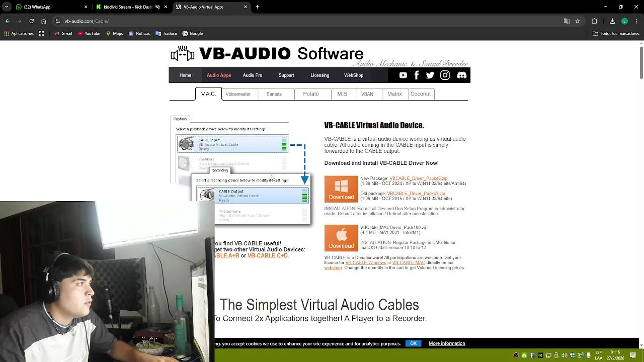Open More information about cookies
The width and height of the screenshot is (644, 362).
[x=447, y=343]
